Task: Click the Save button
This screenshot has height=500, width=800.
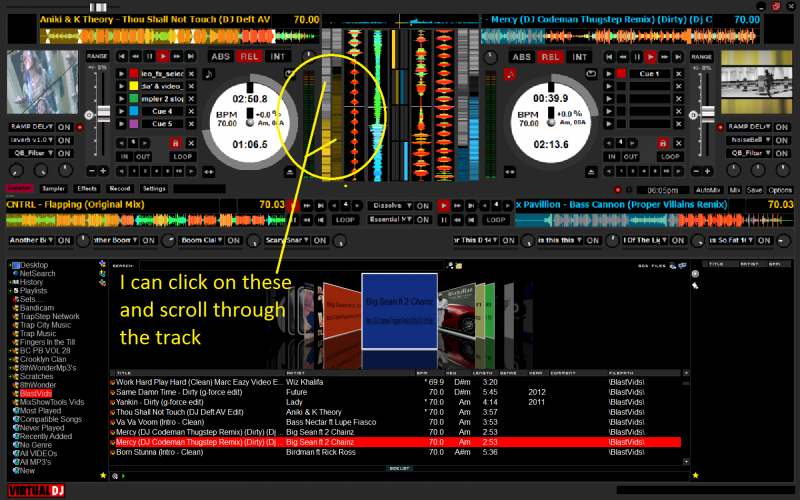Action: [x=754, y=190]
